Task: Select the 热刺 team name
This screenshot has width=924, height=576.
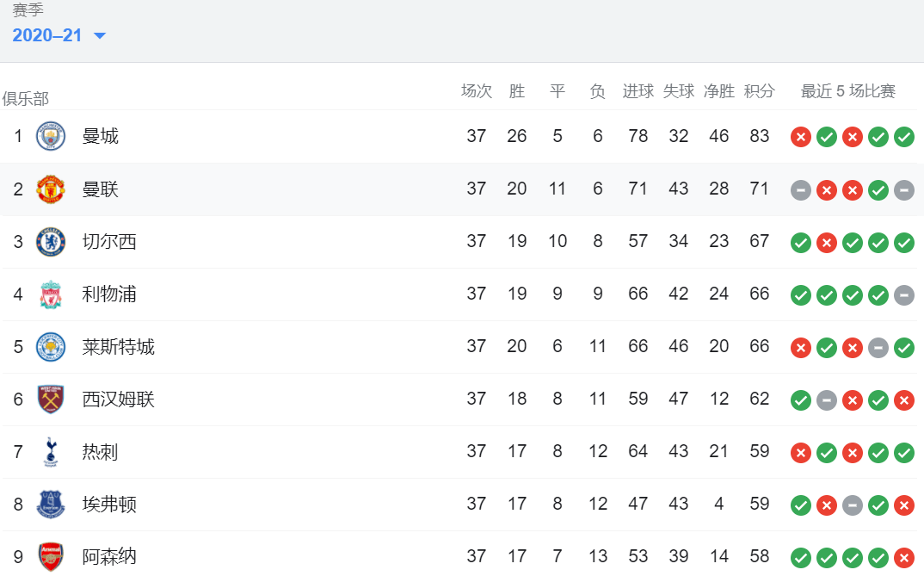Action: coord(100,452)
